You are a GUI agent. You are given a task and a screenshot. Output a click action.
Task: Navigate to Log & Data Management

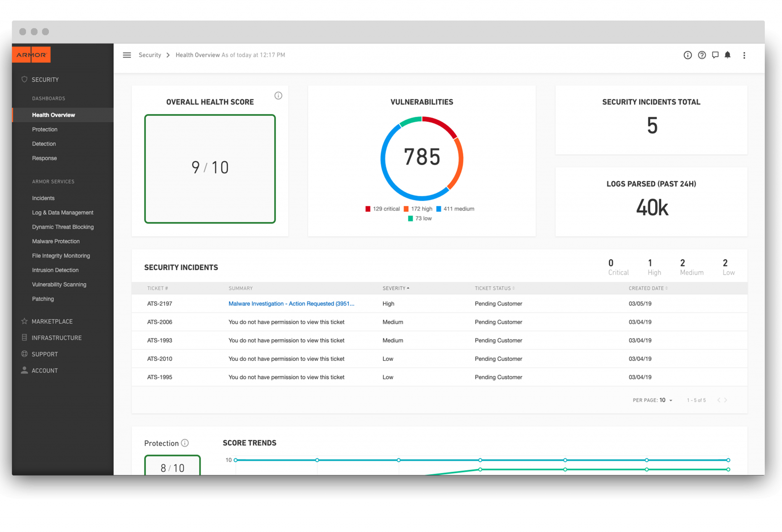click(62, 212)
